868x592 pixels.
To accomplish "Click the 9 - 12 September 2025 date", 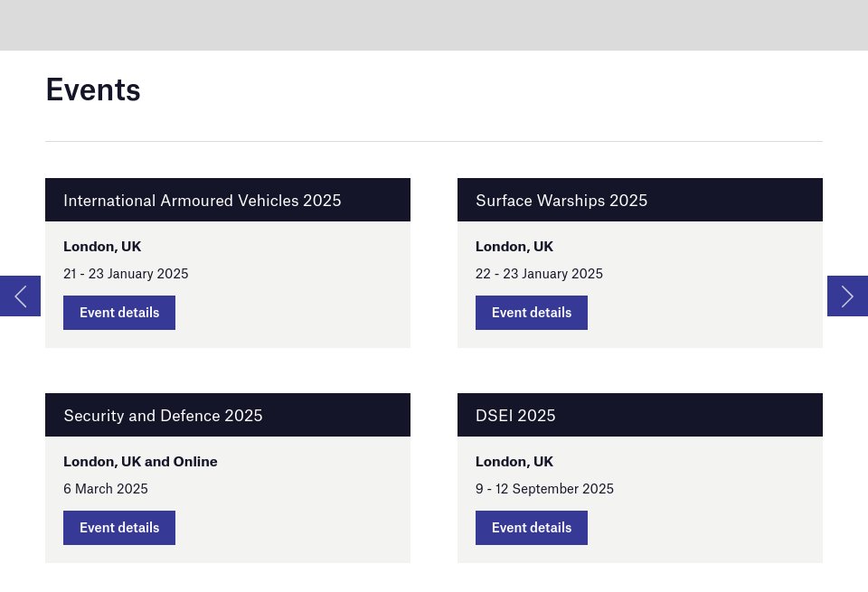I will (544, 488).
